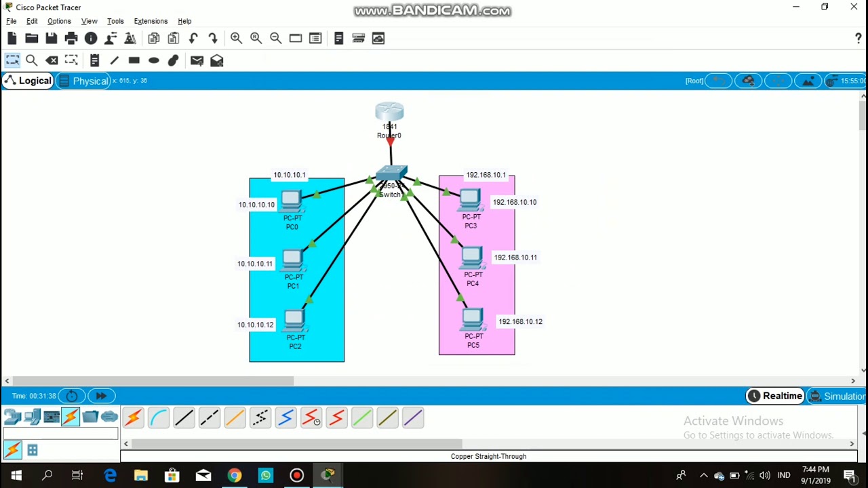Open a file using folder icon
This screenshot has height=488, width=868.
coord(32,39)
